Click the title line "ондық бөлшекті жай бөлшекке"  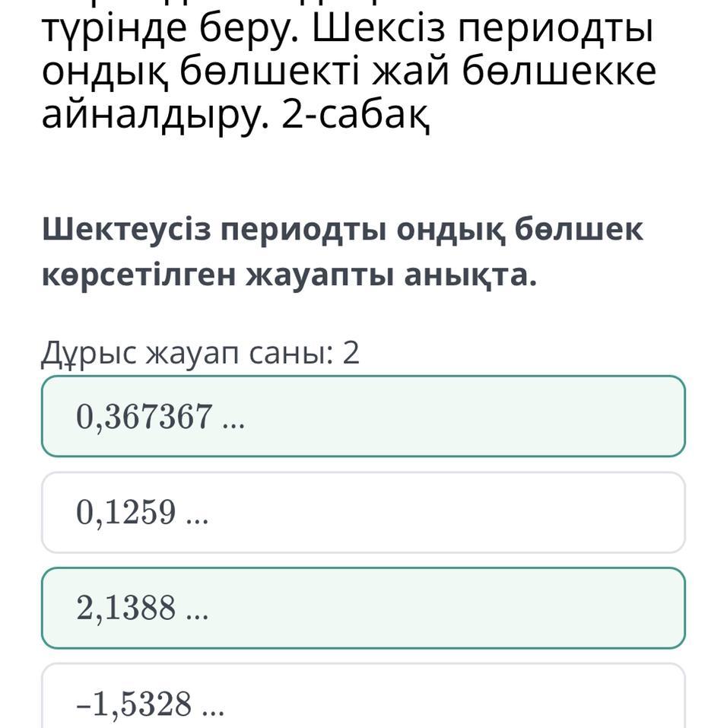tap(348, 72)
